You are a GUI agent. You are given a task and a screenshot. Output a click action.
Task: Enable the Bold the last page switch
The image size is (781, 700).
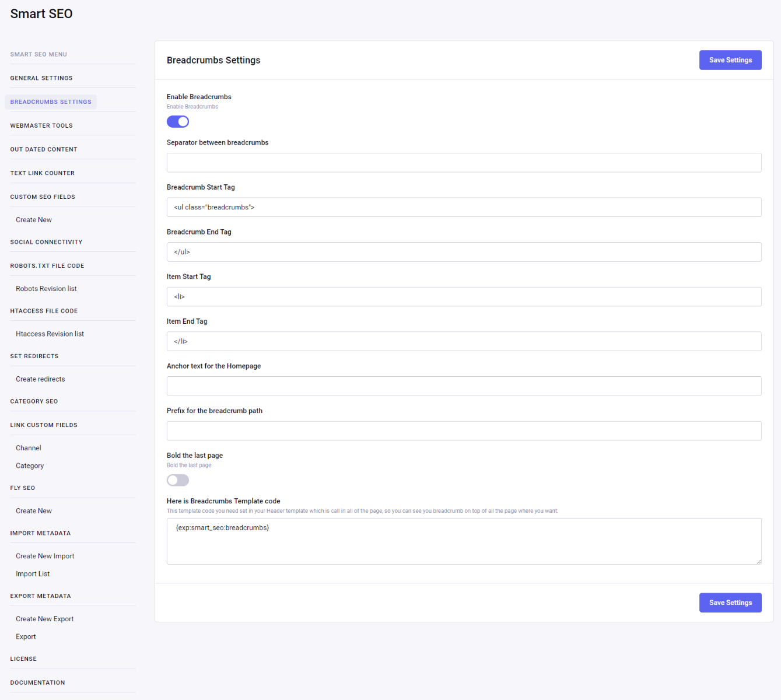tap(178, 480)
